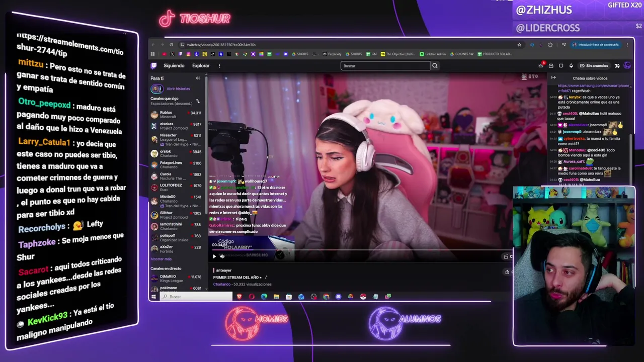This screenshot has height=362, width=644.
Task: Open the browser three-dot menu
Action: coord(627,45)
